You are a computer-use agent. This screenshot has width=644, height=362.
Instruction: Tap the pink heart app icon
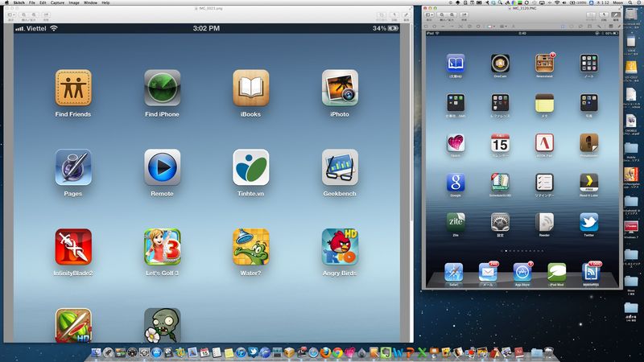(456, 143)
